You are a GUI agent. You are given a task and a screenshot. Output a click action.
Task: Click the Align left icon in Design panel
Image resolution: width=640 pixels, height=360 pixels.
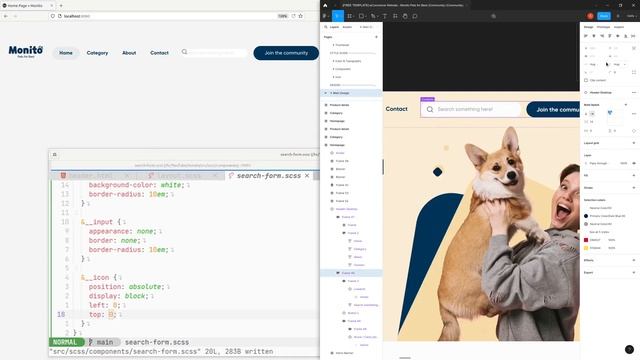[x=586, y=36]
